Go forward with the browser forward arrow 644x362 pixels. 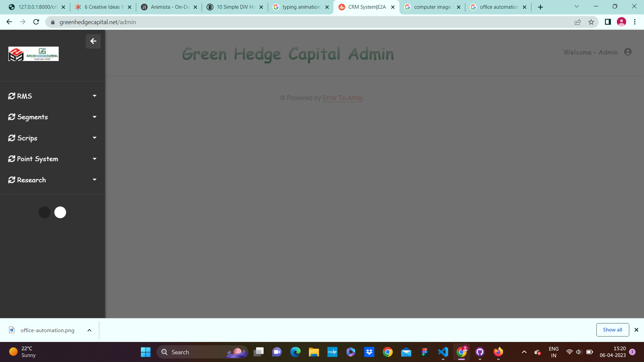[22, 22]
